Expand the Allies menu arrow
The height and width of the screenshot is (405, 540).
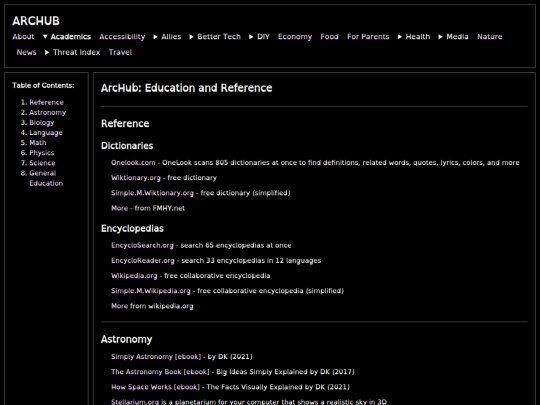[x=156, y=37]
